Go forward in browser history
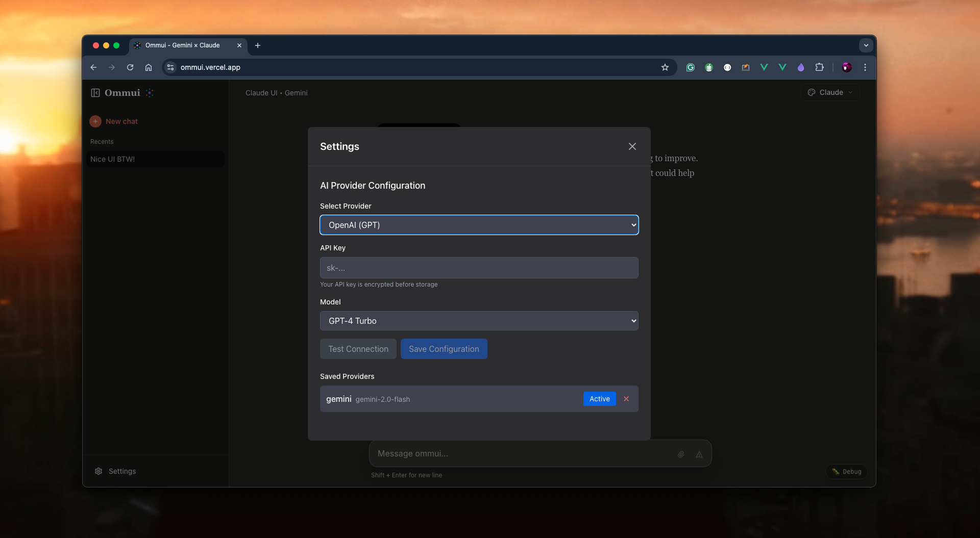The width and height of the screenshot is (980, 538). pyautogui.click(x=112, y=67)
